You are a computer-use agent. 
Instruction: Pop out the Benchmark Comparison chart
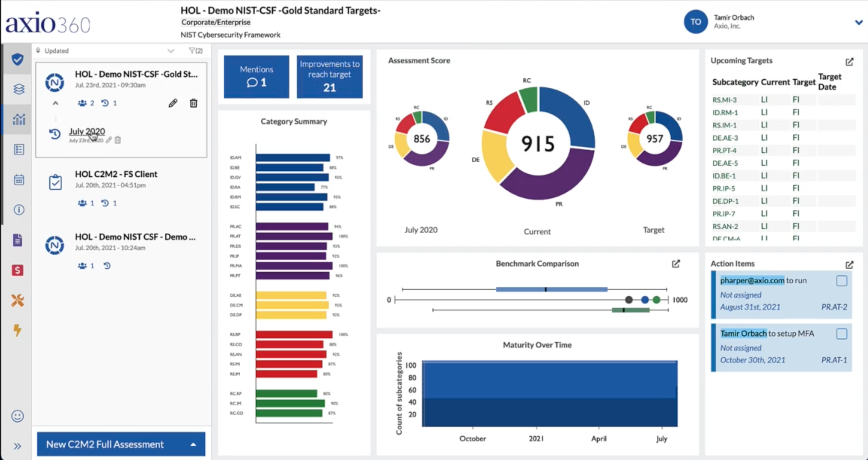(676, 264)
